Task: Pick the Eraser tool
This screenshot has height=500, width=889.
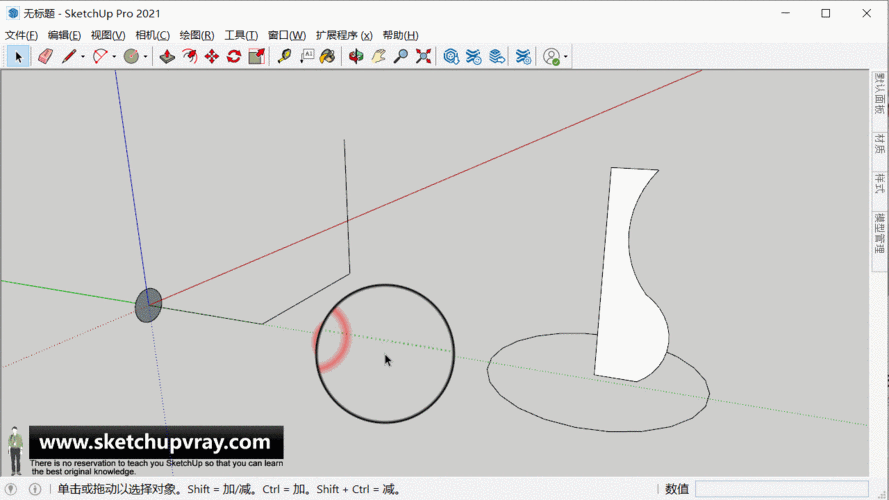Action: point(44,57)
